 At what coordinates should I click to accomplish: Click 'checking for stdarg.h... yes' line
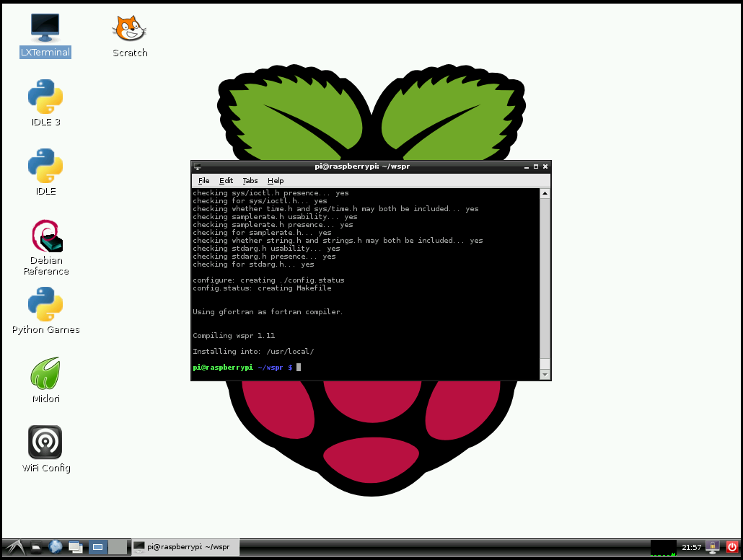click(x=253, y=265)
